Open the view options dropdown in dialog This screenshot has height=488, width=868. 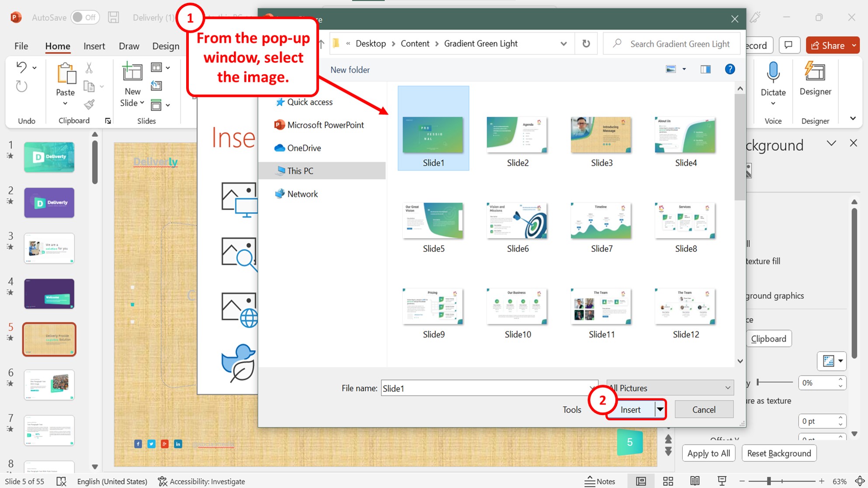[684, 69]
